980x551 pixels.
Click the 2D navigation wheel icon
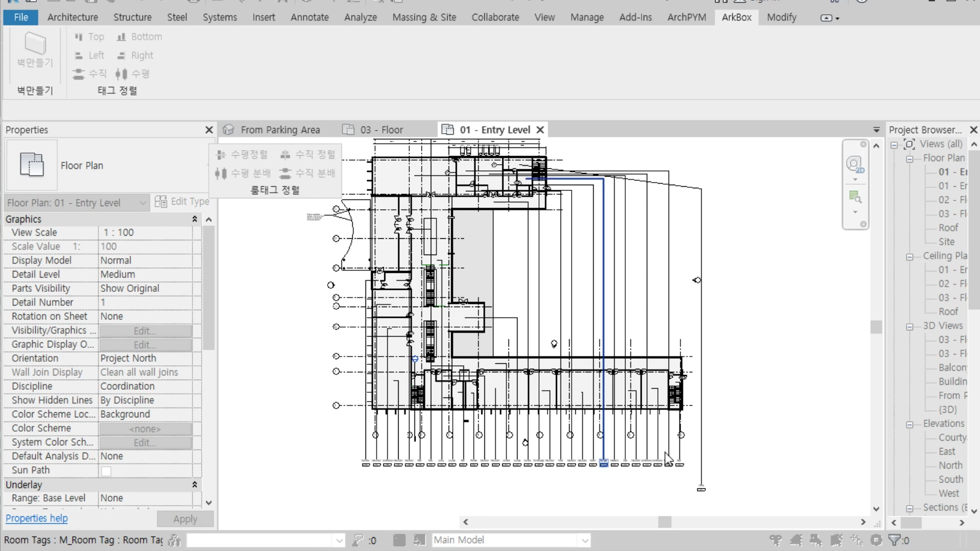tap(855, 165)
